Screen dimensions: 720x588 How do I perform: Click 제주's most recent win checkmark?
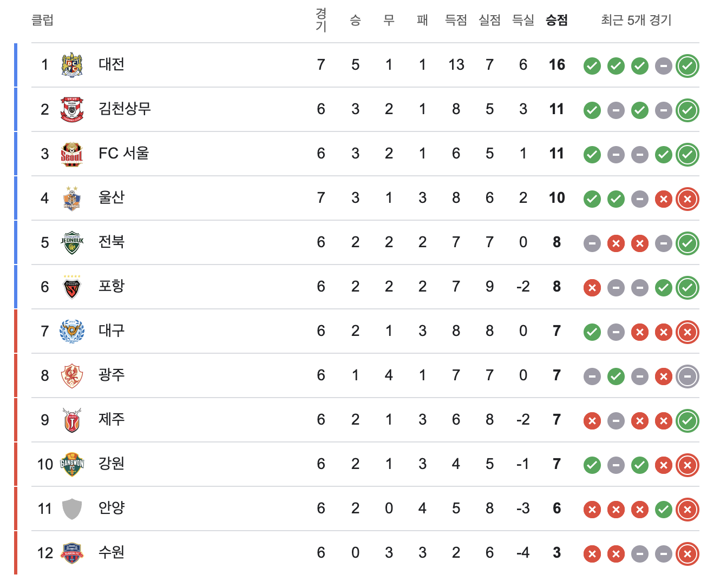pyautogui.click(x=688, y=421)
